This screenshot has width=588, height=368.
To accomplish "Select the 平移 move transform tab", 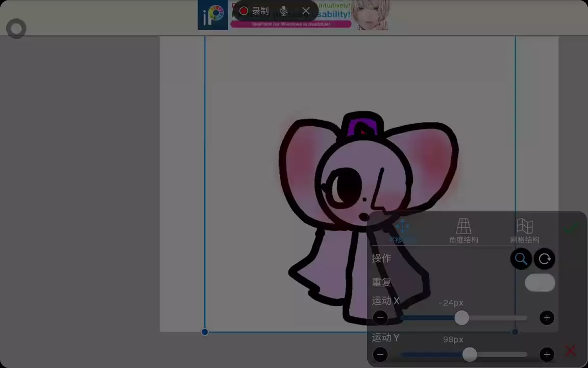I will click(402, 231).
